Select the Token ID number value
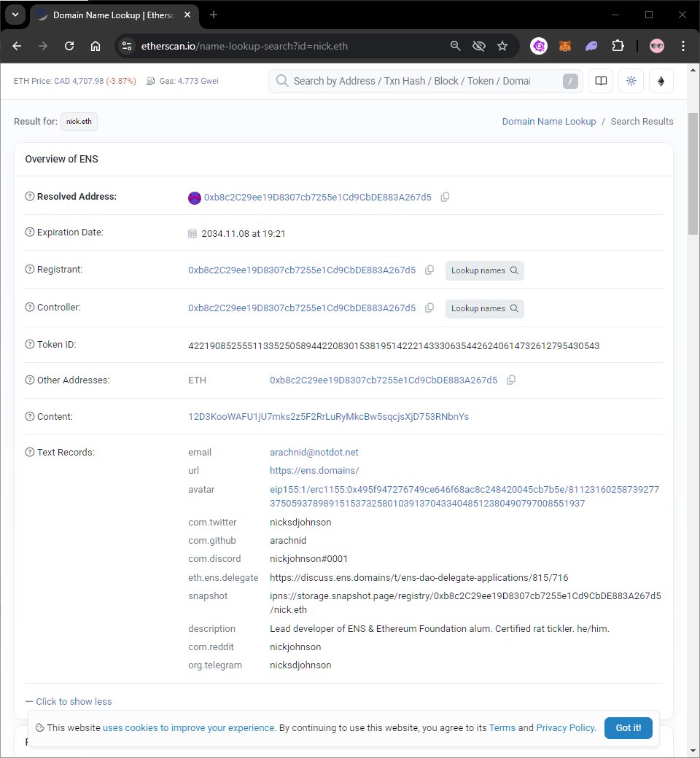The width and height of the screenshot is (700, 758). [394, 345]
